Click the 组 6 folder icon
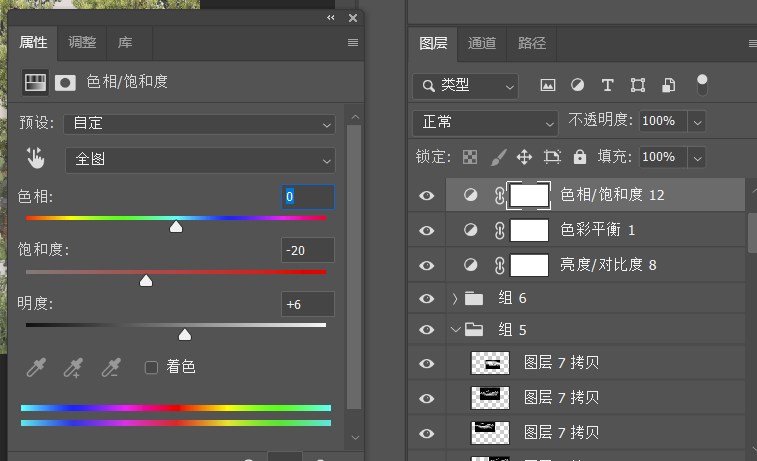The width and height of the screenshot is (757, 461). tap(474, 298)
